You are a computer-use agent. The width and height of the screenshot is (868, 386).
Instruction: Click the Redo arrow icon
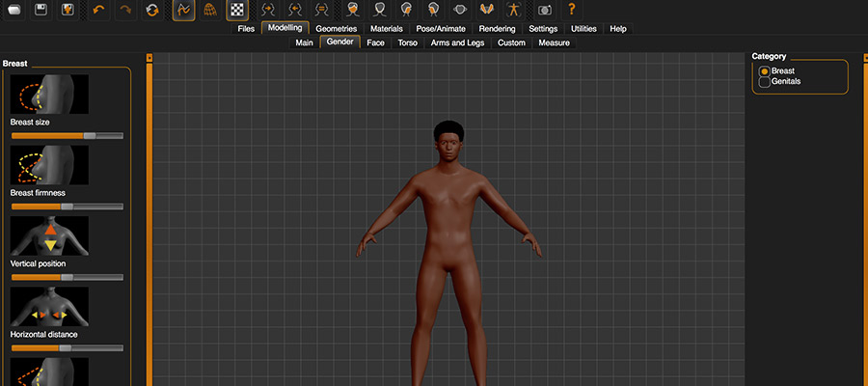coord(125,10)
